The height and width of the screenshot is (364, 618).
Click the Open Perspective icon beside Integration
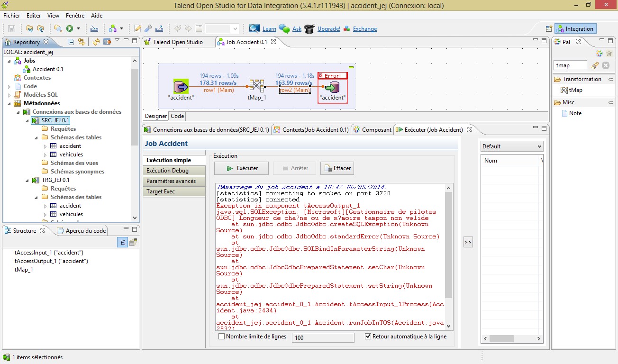coord(549,28)
